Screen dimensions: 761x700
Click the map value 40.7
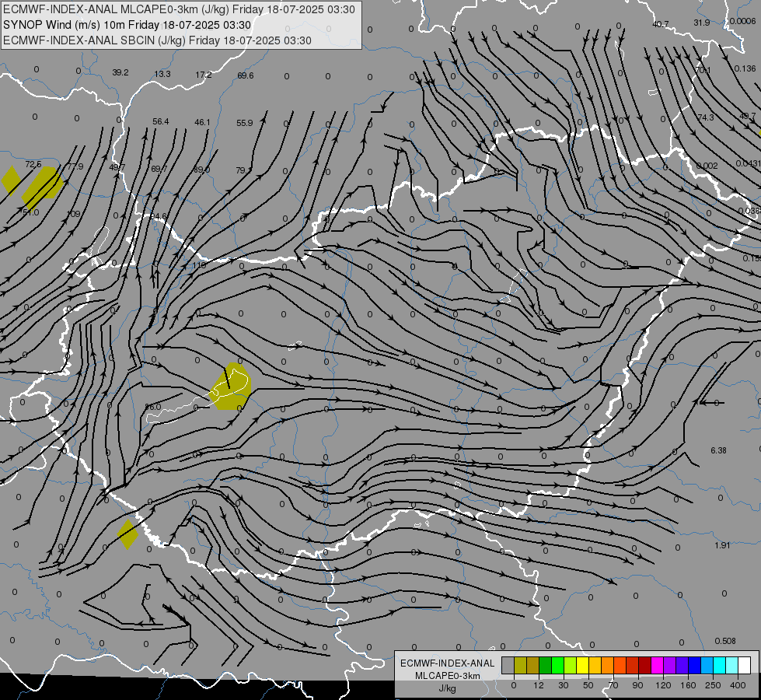click(x=661, y=24)
